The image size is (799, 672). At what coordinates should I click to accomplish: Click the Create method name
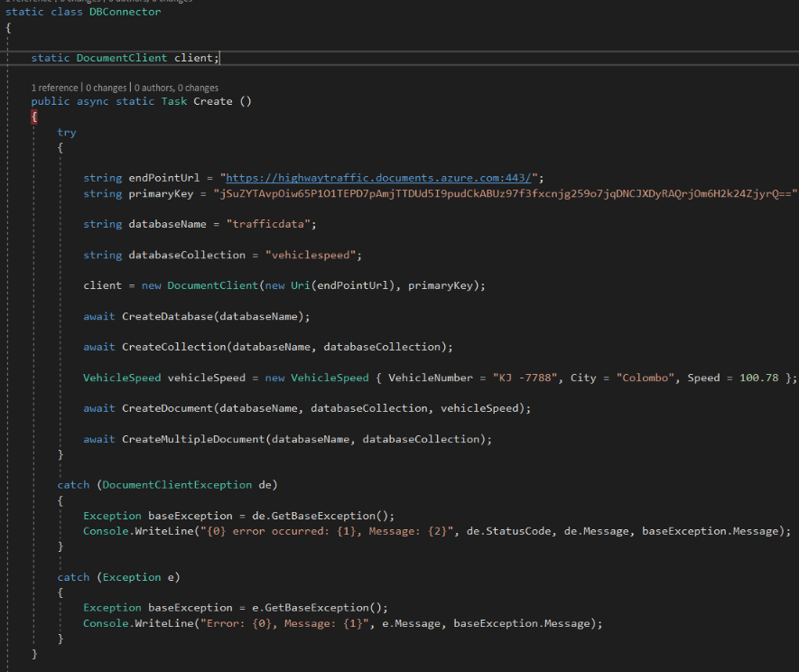[212, 101]
